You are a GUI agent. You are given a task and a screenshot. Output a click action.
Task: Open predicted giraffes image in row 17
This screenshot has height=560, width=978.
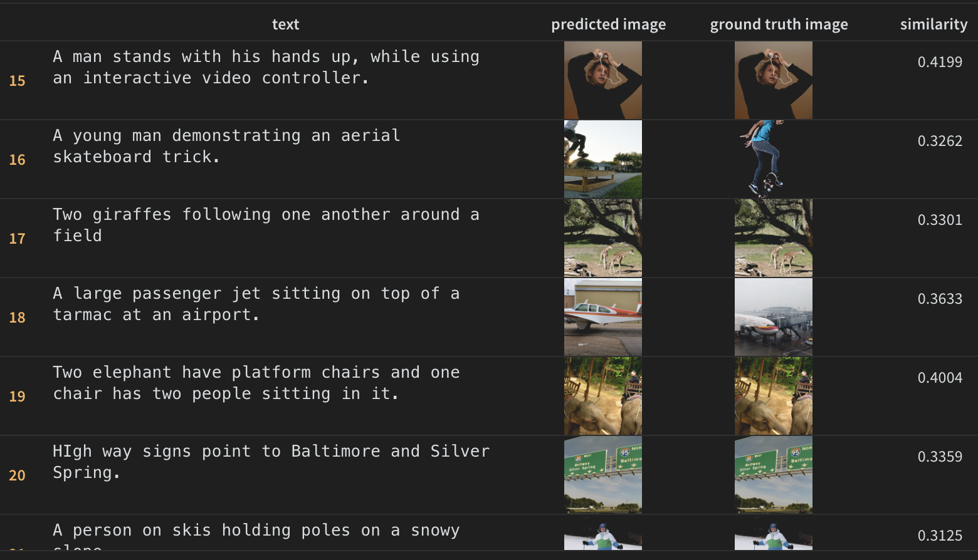602,238
